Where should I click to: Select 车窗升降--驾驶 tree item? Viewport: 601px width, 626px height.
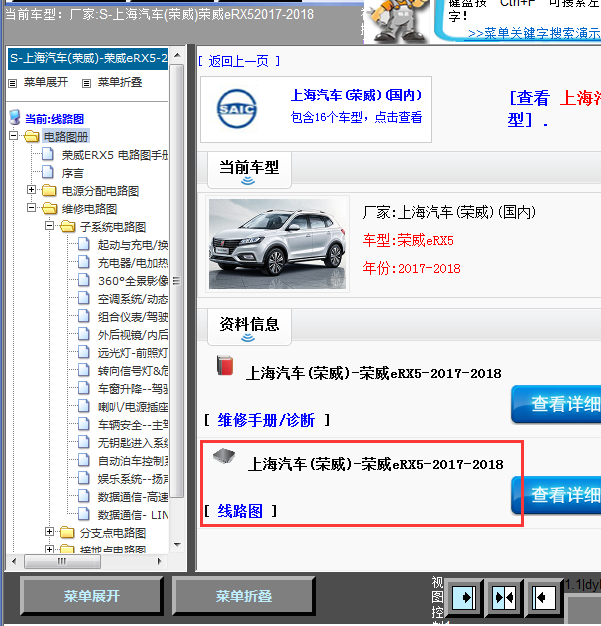click(133, 388)
